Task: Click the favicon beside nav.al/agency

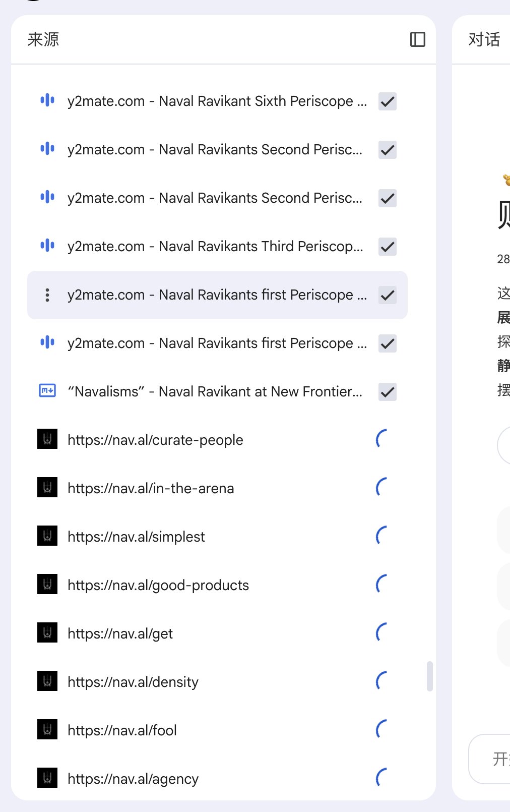Action: tap(47, 778)
